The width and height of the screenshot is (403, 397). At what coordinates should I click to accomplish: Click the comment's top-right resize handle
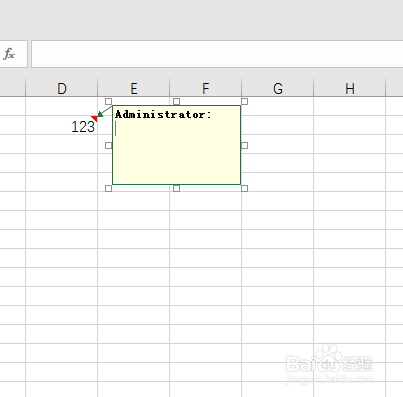point(244,101)
